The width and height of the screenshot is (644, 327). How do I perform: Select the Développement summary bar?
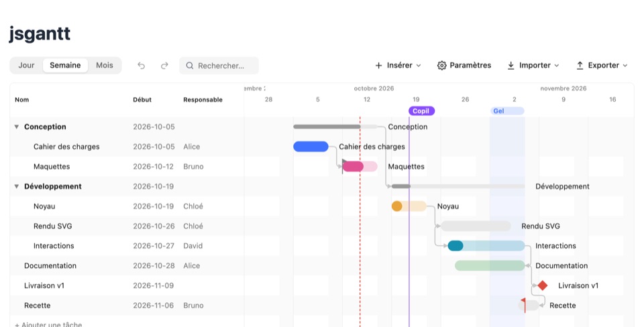click(458, 186)
